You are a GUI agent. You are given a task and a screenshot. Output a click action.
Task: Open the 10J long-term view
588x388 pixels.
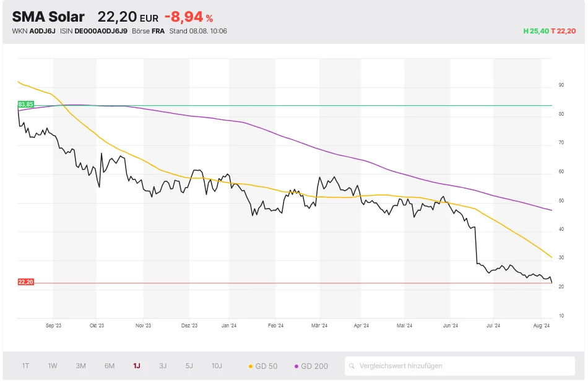point(217,366)
